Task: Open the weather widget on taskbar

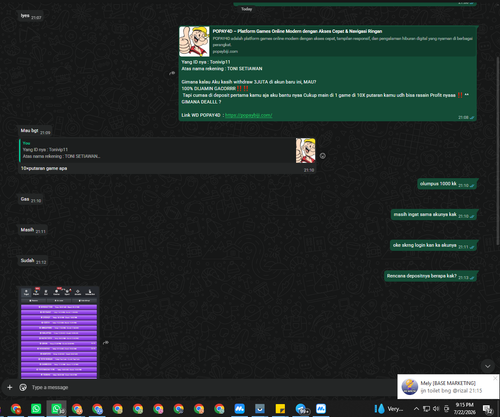Action: coord(389,409)
